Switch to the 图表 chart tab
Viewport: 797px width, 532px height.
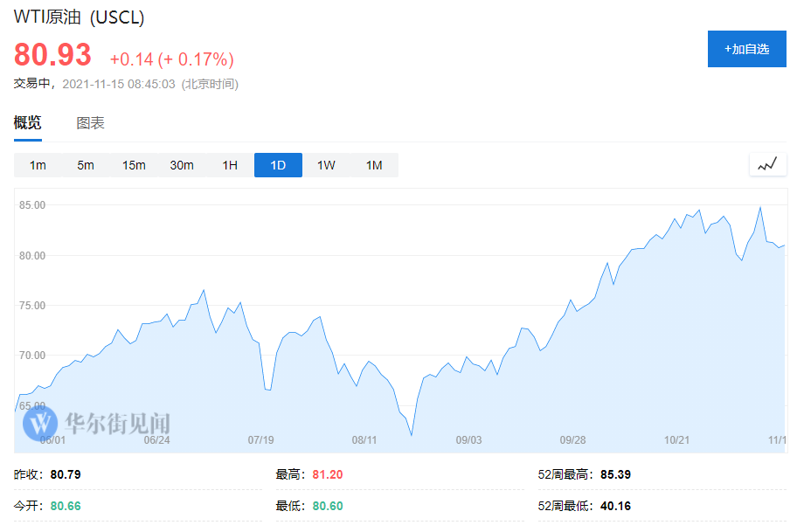[90, 123]
